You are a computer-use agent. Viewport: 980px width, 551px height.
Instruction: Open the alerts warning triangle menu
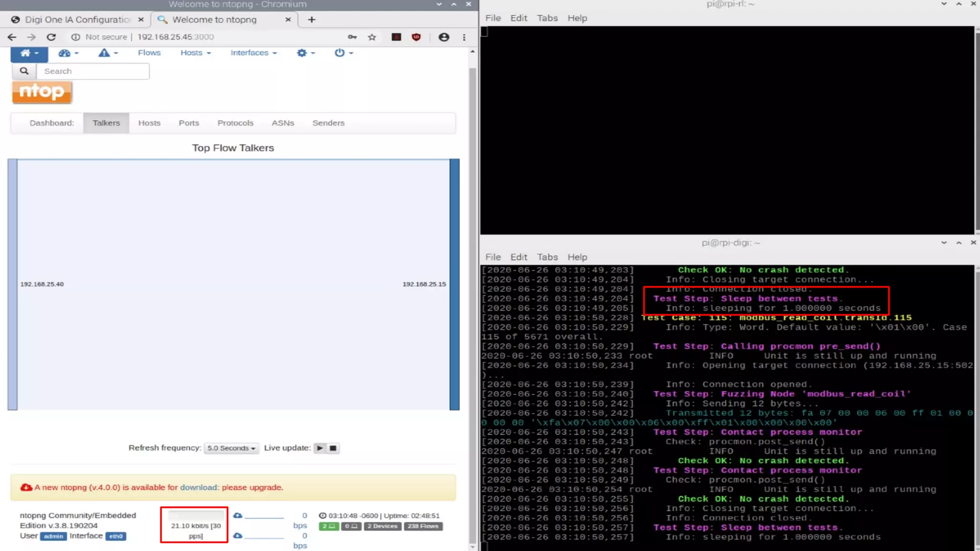[108, 53]
